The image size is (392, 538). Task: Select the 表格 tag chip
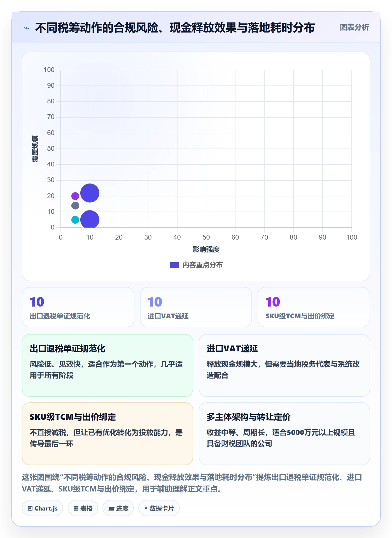tap(83, 508)
